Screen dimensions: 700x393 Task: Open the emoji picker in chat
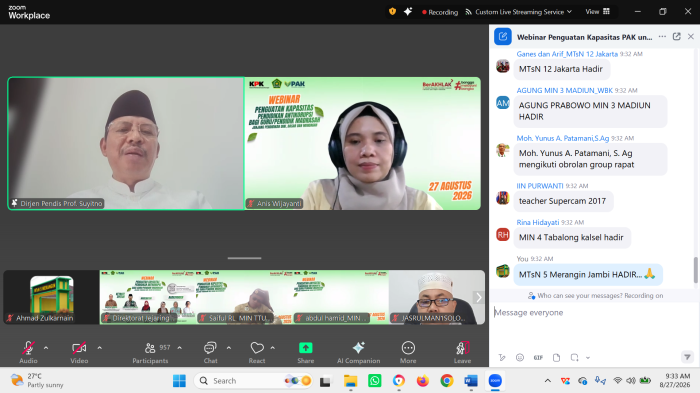click(x=520, y=357)
